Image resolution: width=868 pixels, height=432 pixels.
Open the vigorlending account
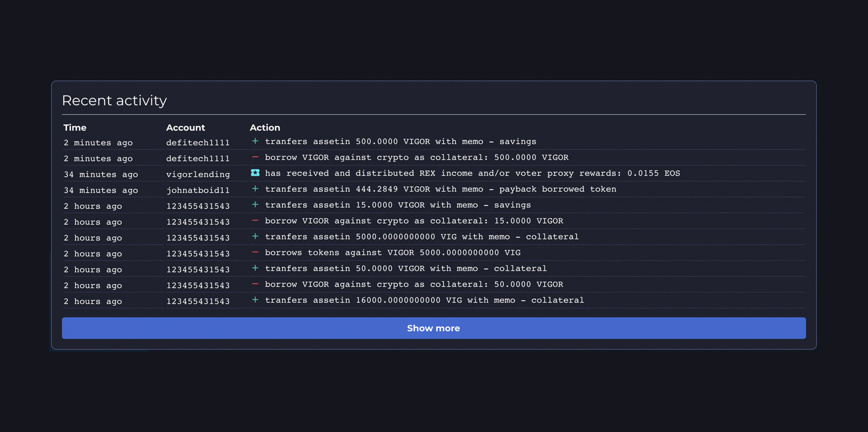pos(198,174)
